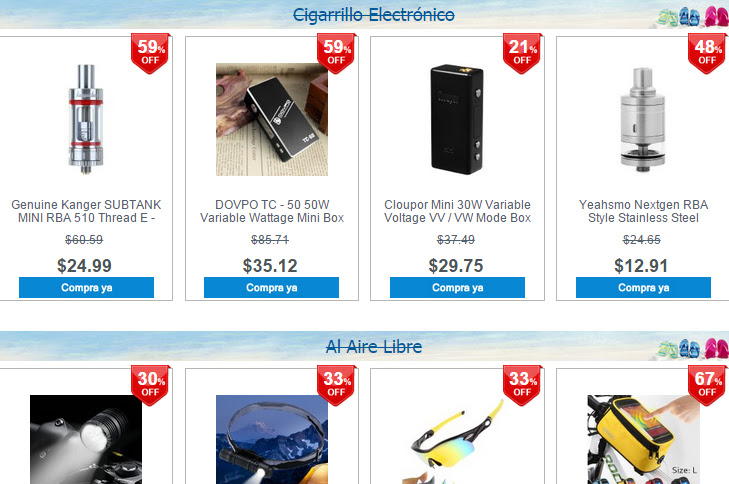Select the headlamp mountain product image
The image size is (729, 484).
coord(272,439)
